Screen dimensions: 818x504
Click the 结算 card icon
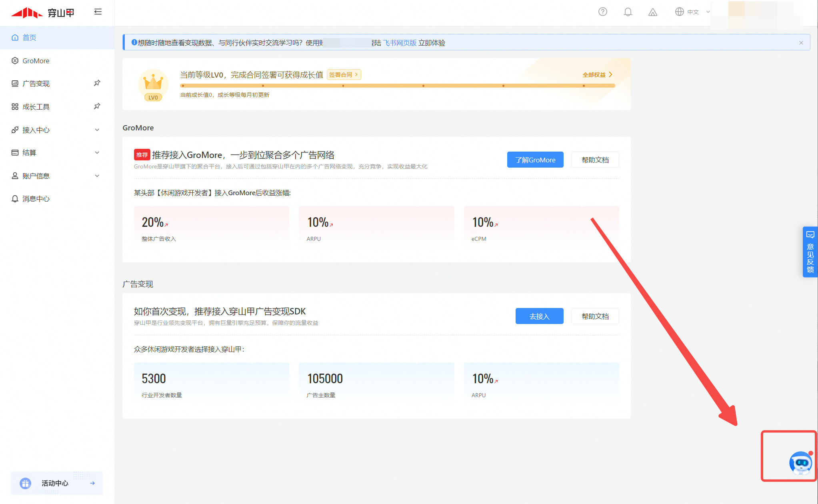tap(15, 153)
